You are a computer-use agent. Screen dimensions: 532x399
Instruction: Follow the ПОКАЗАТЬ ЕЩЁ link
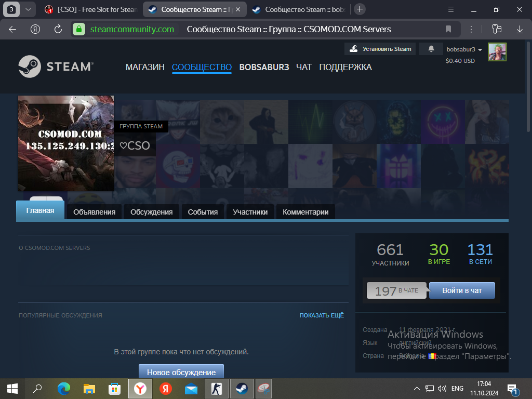tap(322, 315)
